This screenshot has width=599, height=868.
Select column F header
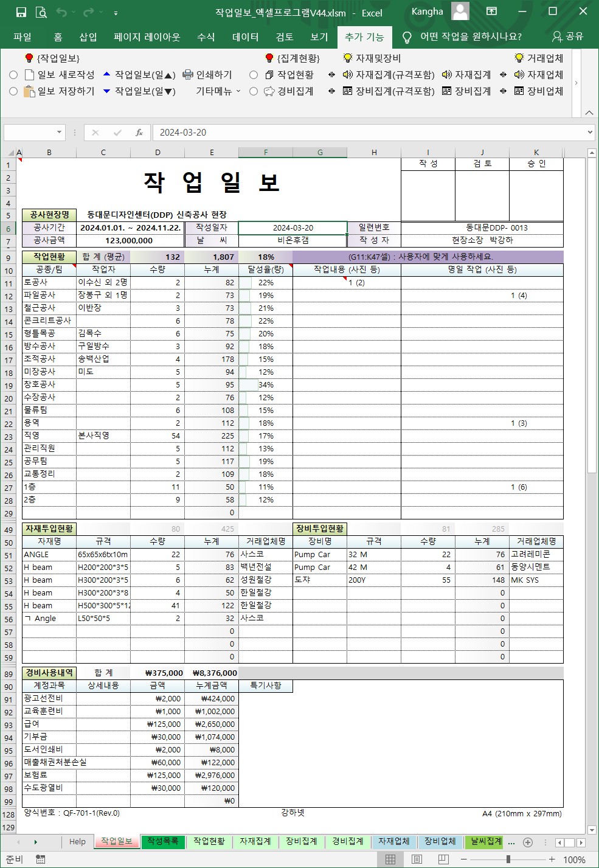click(x=266, y=153)
